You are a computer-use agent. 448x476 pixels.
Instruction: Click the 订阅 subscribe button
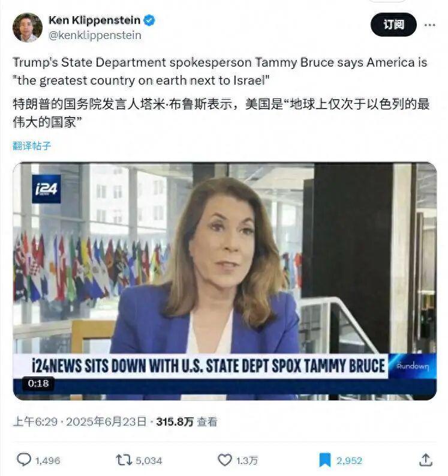tap(393, 25)
